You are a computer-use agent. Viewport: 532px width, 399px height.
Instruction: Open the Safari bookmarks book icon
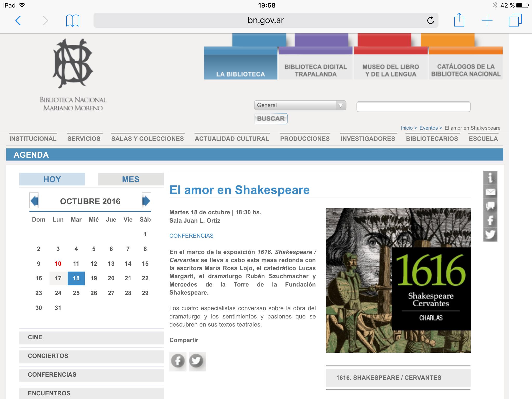tap(73, 21)
